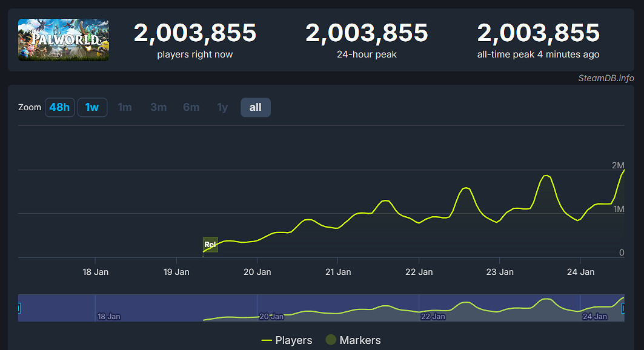Select the '1y' zoom range
This screenshot has height=350, width=644.
click(x=222, y=107)
